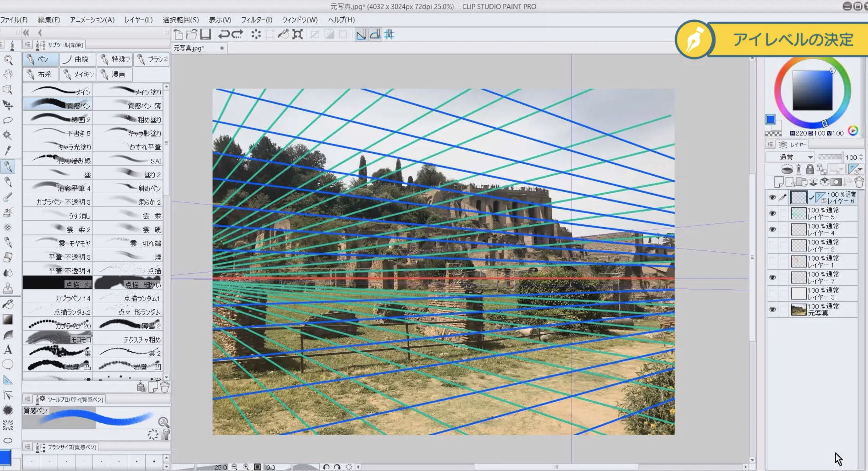This screenshot has height=471, width=868.
Task: Select the Auto select magic wand tool
Action: [x=7, y=135]
